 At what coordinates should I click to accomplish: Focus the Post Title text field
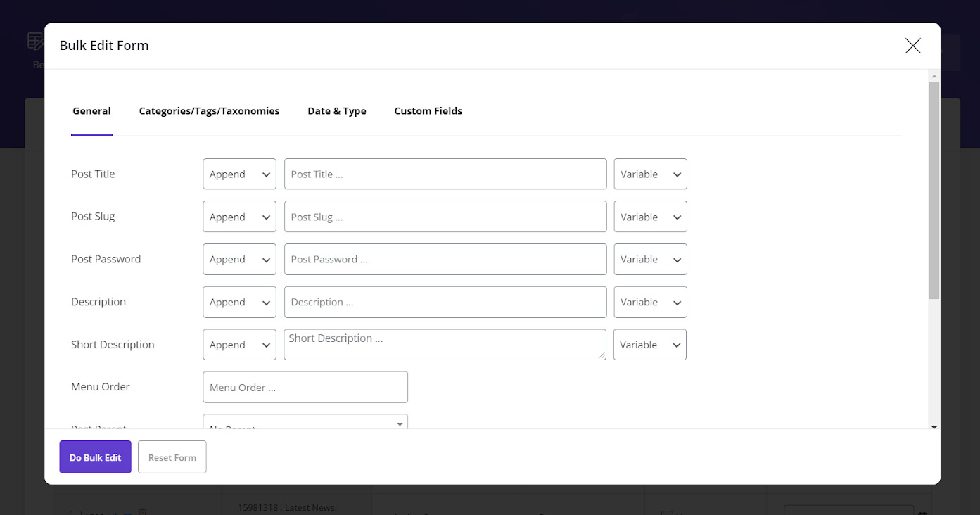coord(445,174)
